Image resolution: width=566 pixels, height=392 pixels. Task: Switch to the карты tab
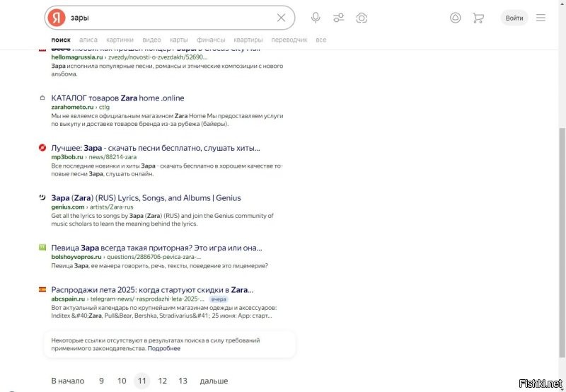click(179, 40)
